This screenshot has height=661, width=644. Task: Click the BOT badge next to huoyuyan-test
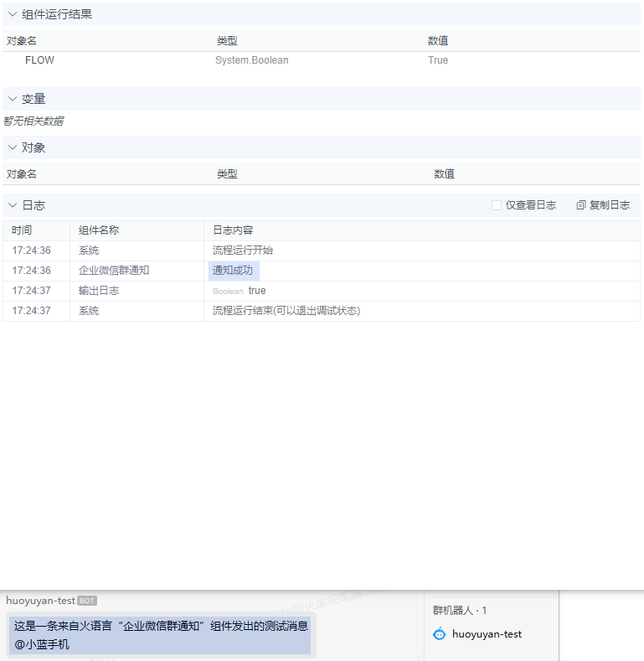pos(87,601)
